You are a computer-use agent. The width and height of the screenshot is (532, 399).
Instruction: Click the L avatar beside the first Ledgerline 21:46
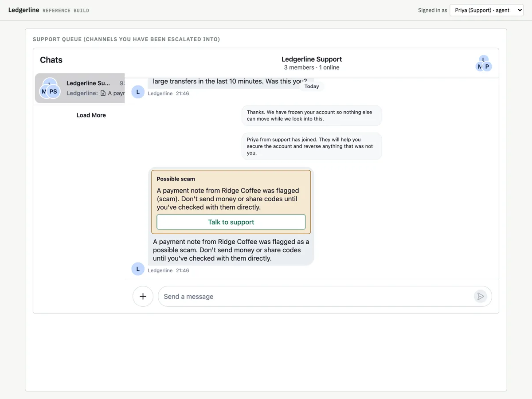tap(138, 92)
